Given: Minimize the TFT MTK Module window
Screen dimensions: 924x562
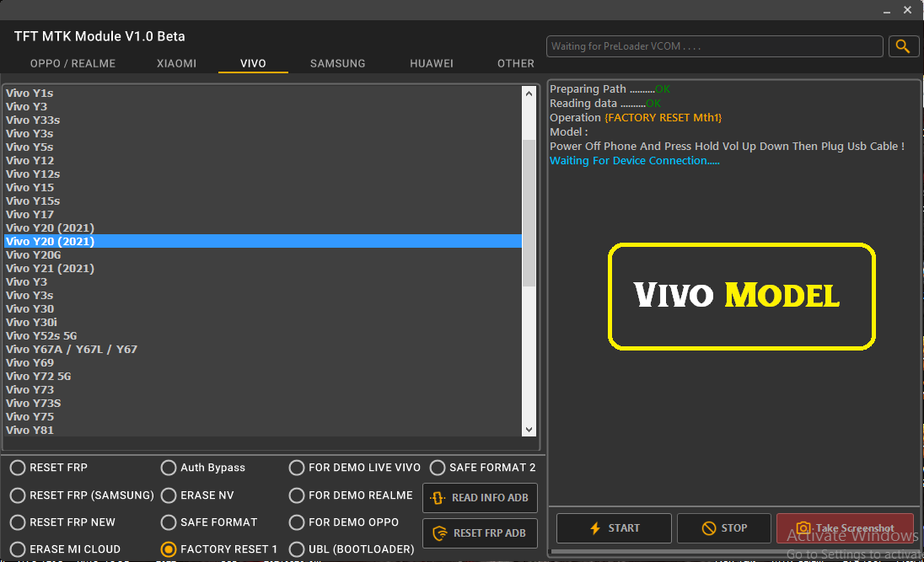Looking at the screenshot, I should point(886,11).
